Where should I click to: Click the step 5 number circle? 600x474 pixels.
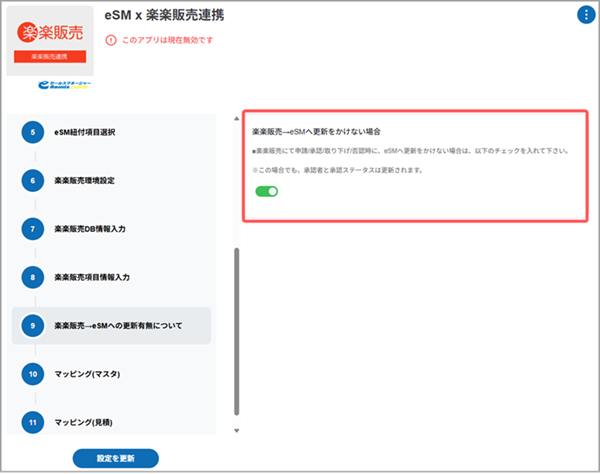pos(33,132)
